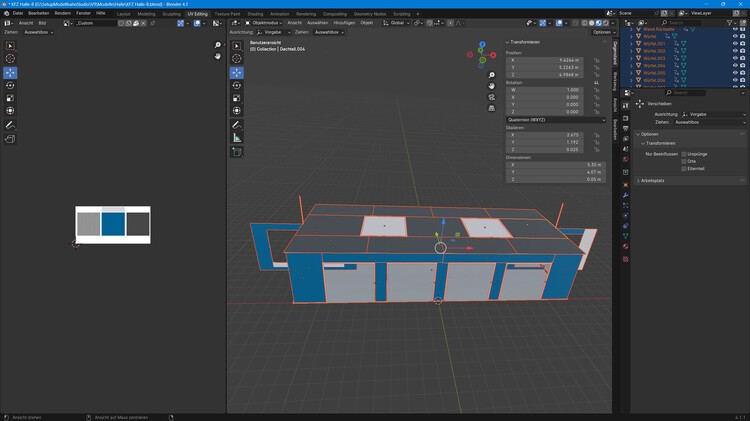Activate the Measure tool in 3D viewport
The image size is (750, 421).
click(x=237, y=137)
